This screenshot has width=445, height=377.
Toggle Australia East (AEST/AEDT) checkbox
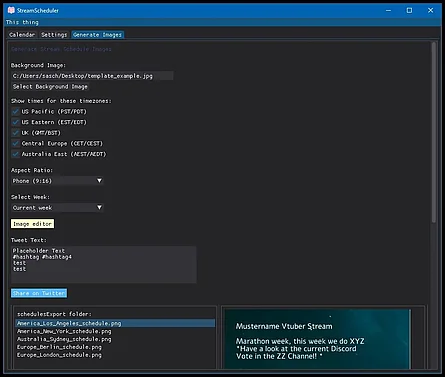click(15, 154)
